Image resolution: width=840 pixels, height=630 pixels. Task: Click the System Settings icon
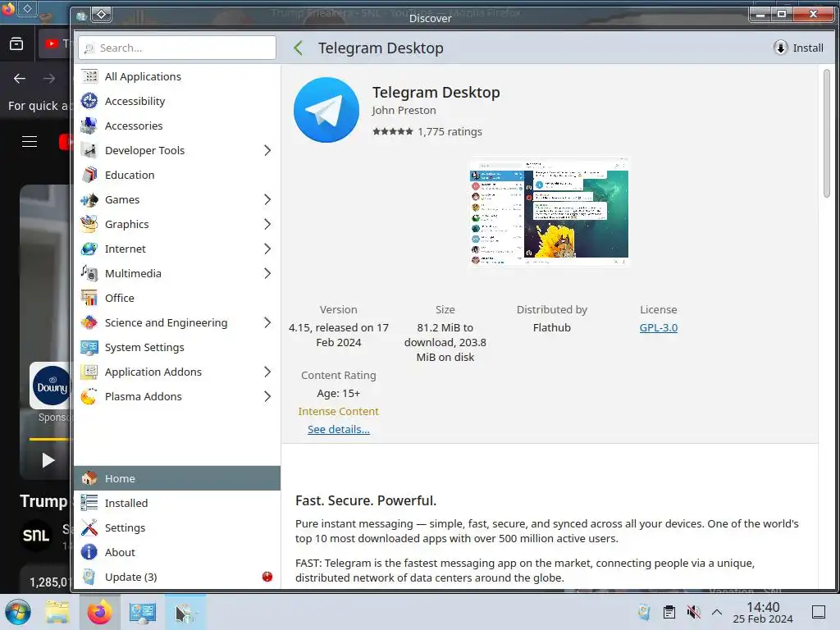[89, 348]
